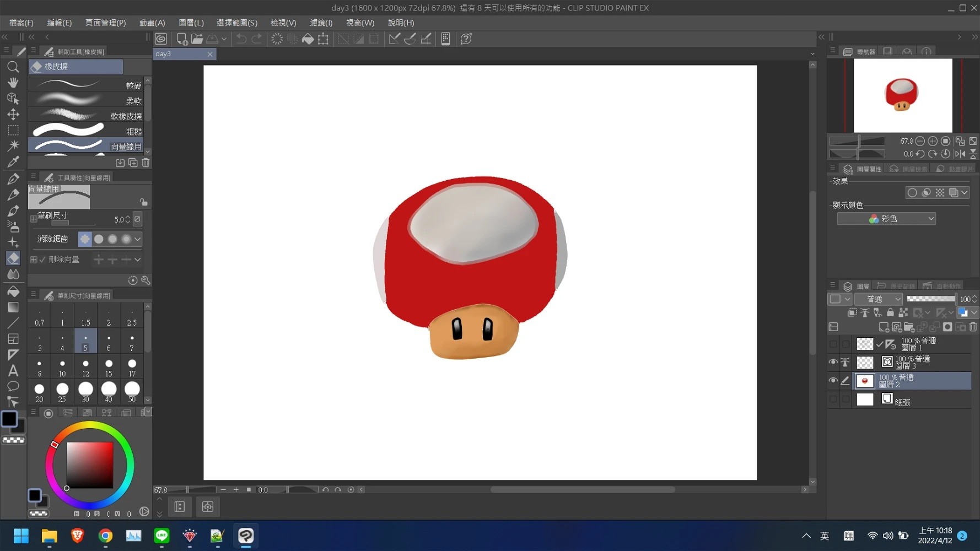Hide 圖層 2 with its eye icon
The height and width of the screenshot is (551, 980).
tap(833, 381)
